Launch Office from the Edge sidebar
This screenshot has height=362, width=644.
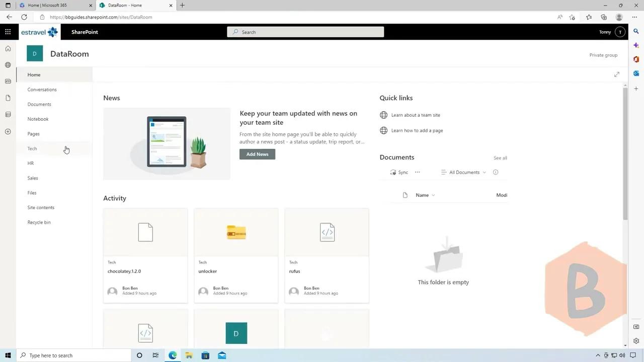pos(636,59)
